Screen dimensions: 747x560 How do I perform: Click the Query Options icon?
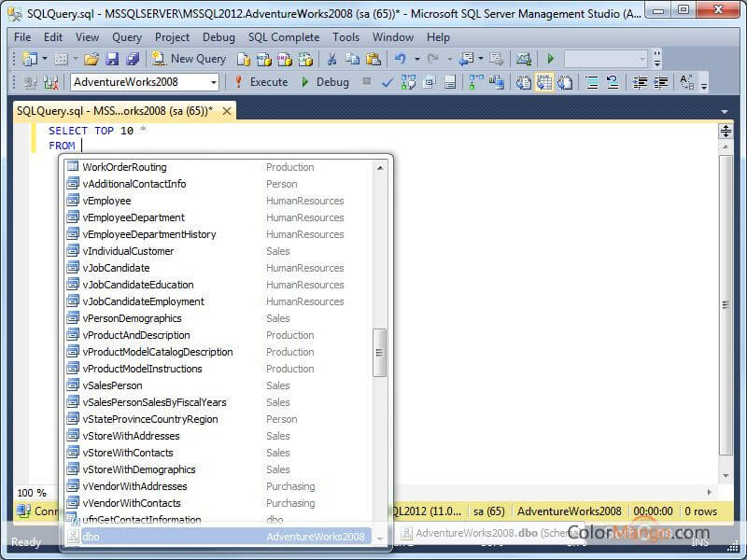(430, 82)
